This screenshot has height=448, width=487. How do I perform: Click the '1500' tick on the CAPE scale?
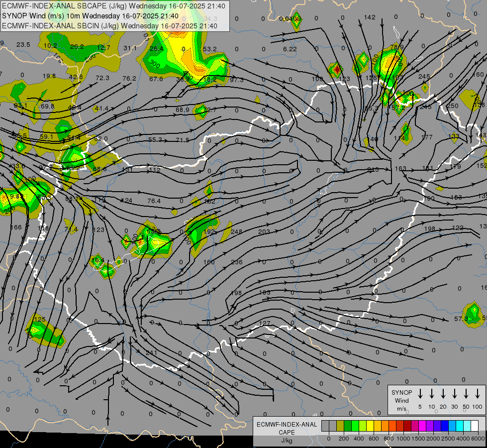coord(418,439)
